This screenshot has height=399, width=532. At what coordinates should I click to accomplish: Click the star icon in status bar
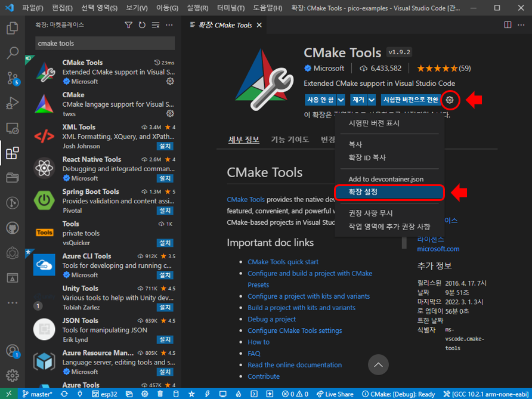pos(191,394)
